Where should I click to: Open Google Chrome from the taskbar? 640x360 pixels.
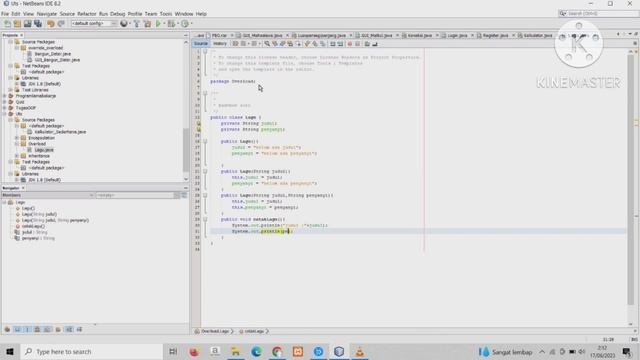pyautogui.click(x=277, y=351)
